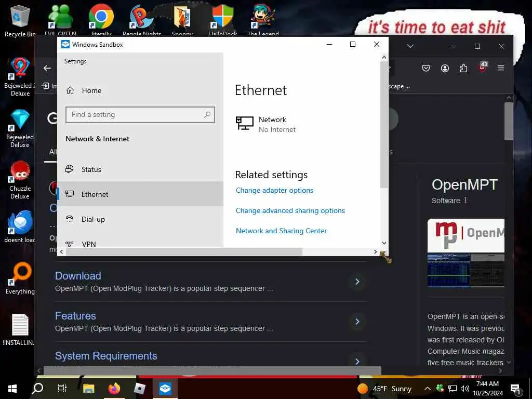
Task: Select the All tab in search results
Action: coord(53,152)
